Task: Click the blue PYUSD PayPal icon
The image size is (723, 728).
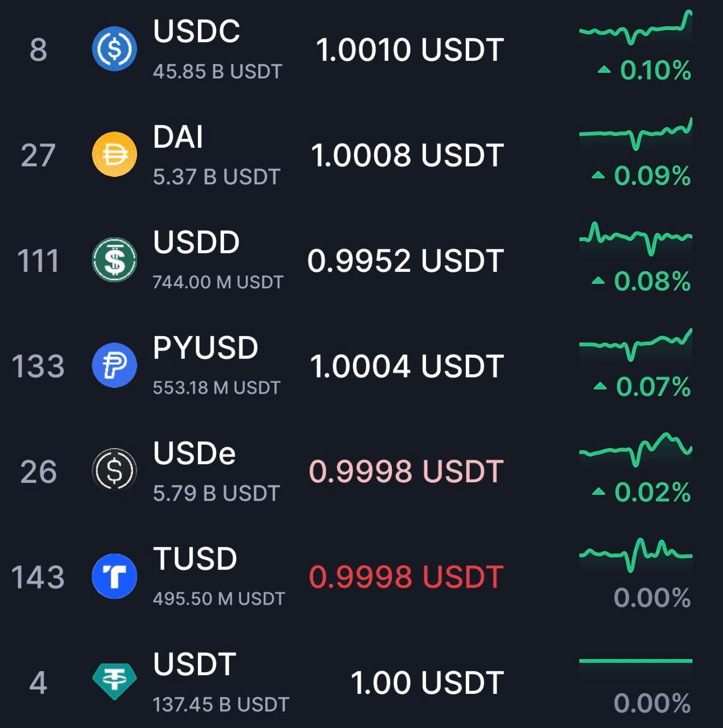Action: [114, 365]
